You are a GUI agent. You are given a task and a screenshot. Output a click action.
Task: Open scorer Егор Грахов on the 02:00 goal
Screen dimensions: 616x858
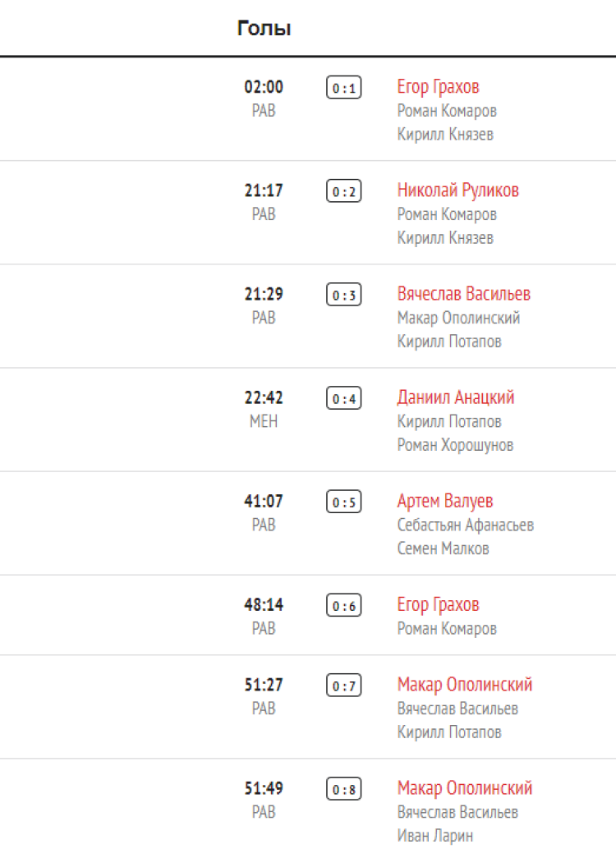438,87
